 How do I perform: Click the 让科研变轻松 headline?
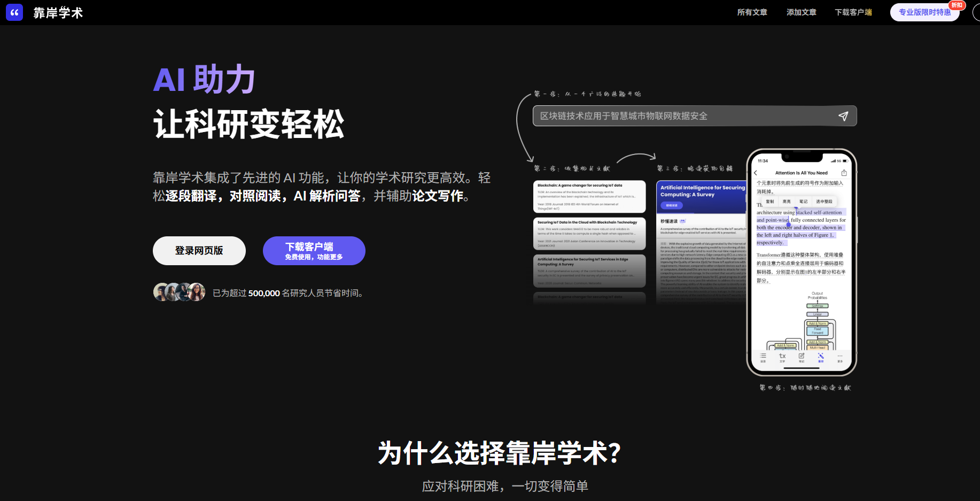point(248,124)
